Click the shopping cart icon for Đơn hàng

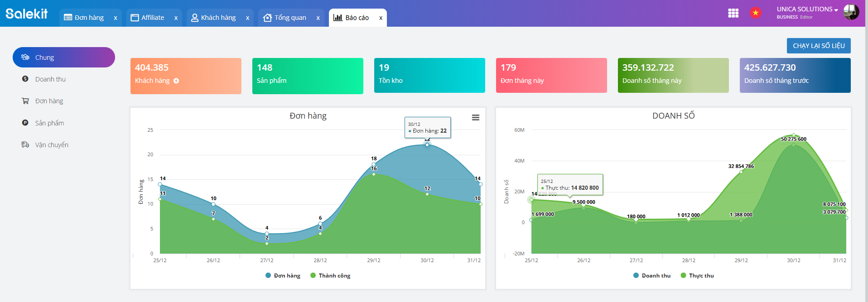coord(25,101)
